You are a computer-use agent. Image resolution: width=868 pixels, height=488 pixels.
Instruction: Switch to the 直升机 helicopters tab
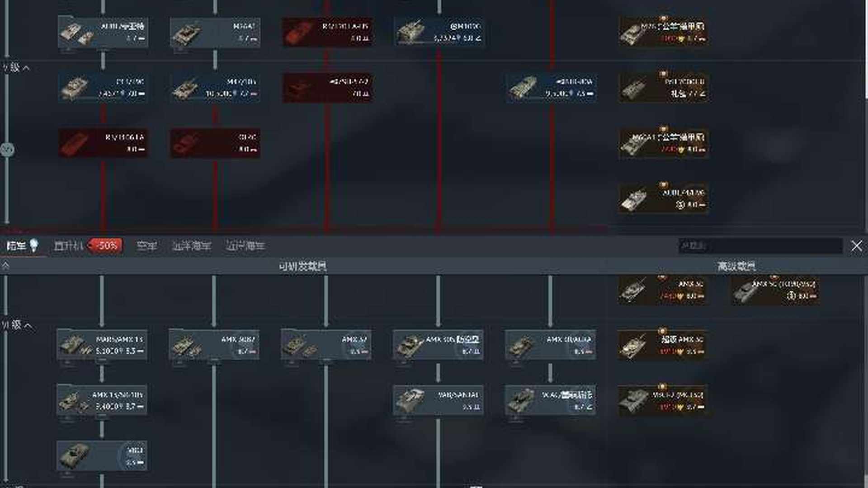point(87,246)
